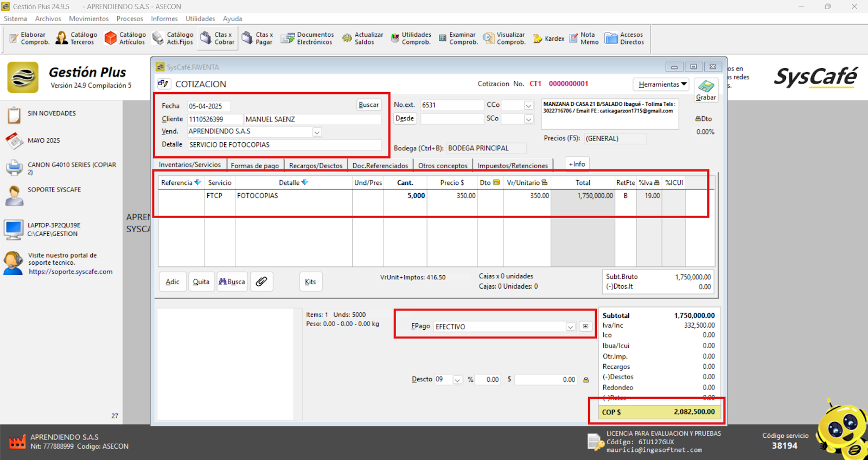The width and height of the screenshot is (868, 460).
Task: Click the small button next to FPago dropdown
Action: click(585, 327)
